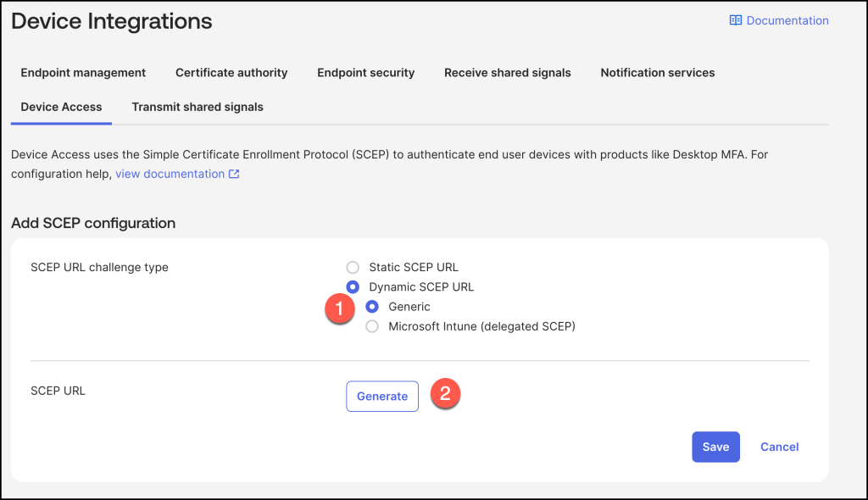The height and width of the screenshot is (500, 868).
Task: Follow the view documentation link
Action: (170, 174)
